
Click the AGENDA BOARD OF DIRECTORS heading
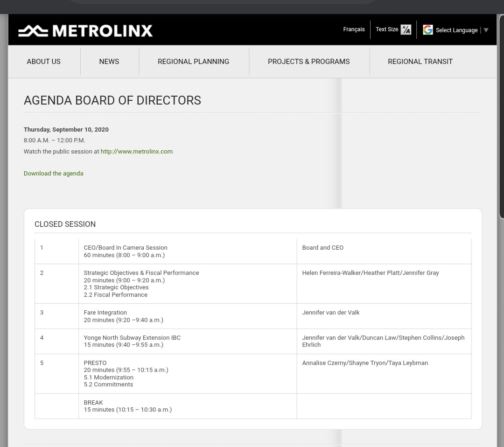112,100
